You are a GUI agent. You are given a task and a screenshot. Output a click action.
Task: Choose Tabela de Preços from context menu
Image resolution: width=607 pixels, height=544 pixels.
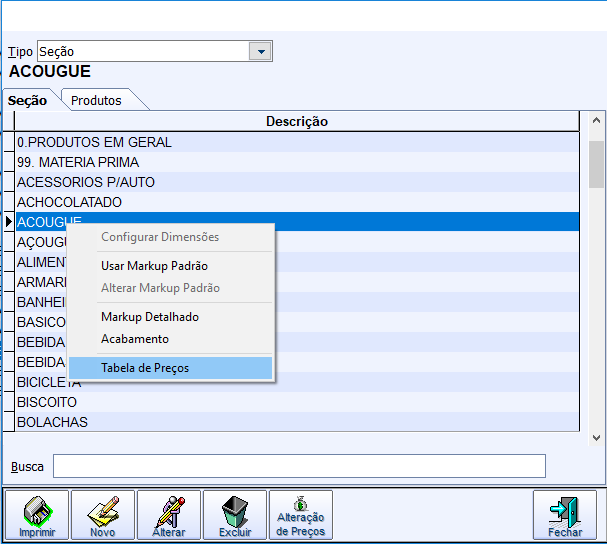[145, 368]
